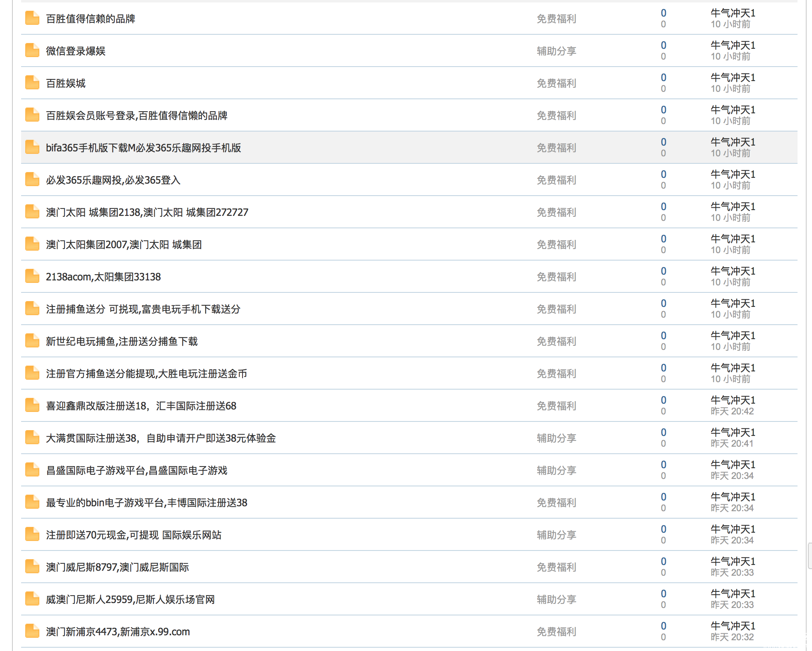Click timestamp 昨天 20:41 on 大满贯国际 row
Viewport: 812px width, 651px height.
tap(732, 443)
